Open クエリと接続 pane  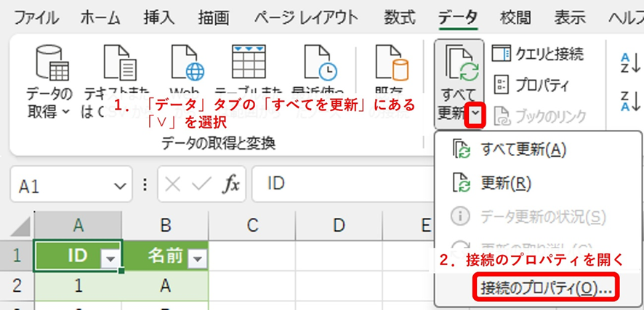pos(538,53)
